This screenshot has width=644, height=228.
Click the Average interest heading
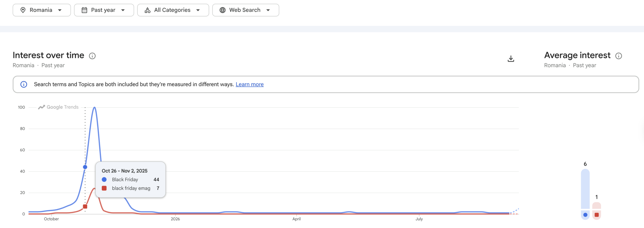577,55
